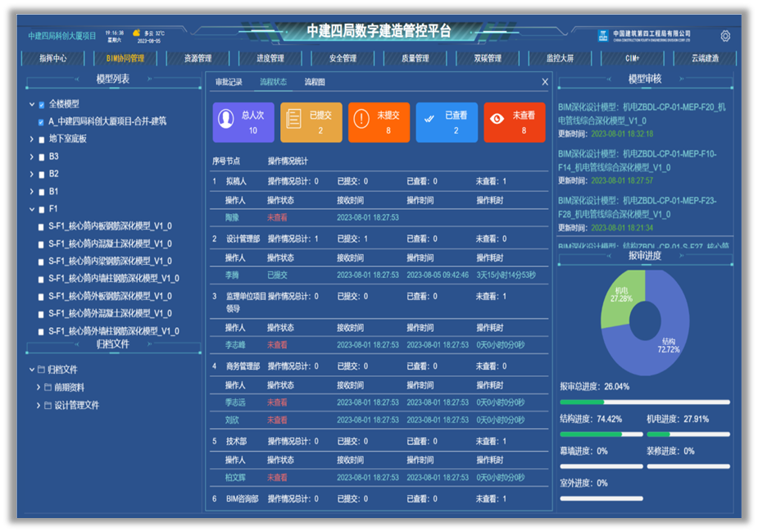
Task: Expand the B2 tree node arrow
Action: pyautogui.click(x=32, y=175)
